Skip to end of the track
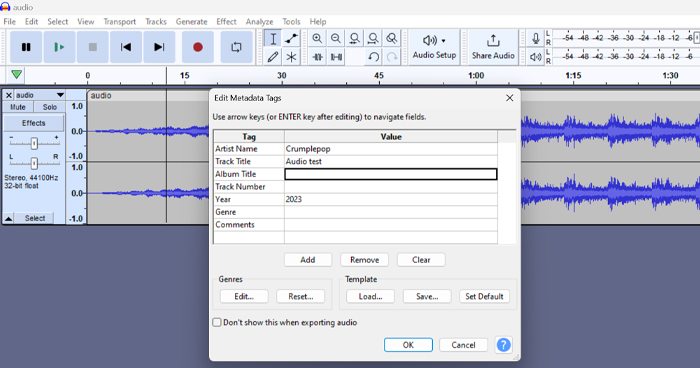700x368 pixels. pyautogui.click(x=159, y=47)
